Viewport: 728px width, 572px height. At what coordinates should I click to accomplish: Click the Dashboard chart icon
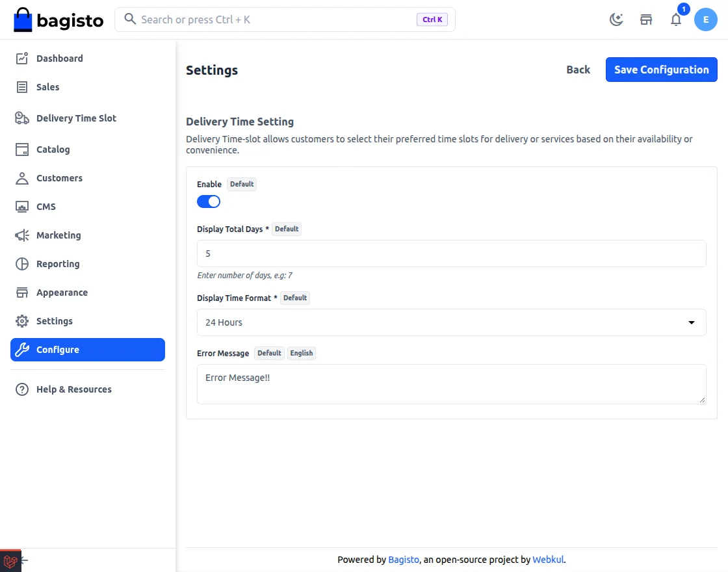click(x=22, y=58)
